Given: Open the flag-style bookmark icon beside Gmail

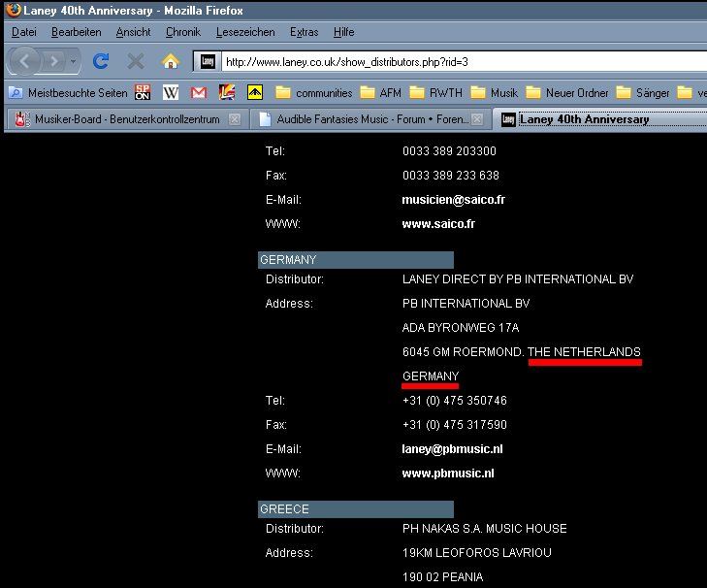Looking at the screenshot, I should [x=227, y=92].
